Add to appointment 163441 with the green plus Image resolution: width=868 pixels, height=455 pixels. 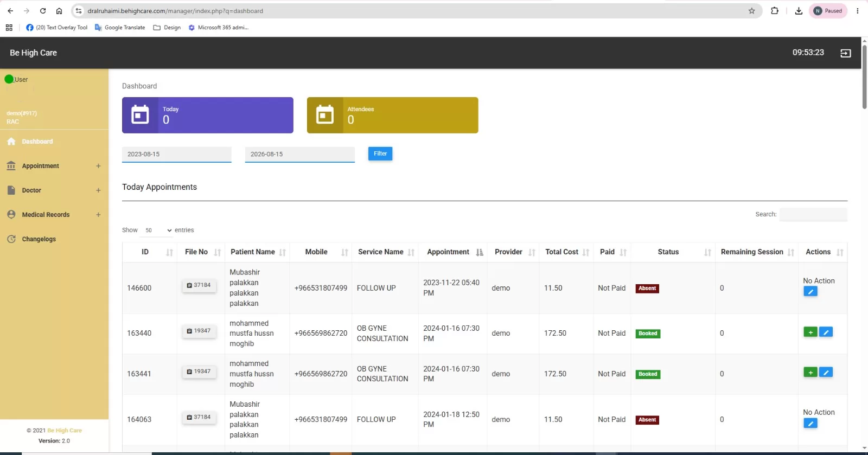coord(810,373)
